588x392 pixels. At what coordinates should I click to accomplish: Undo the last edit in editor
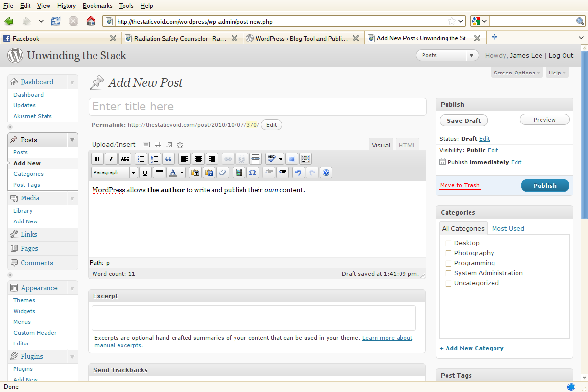(x=298, y=172)
